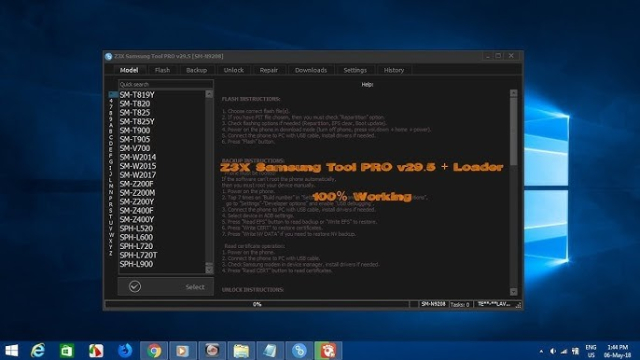Open taskbar clock showing 1:44 PM

618,351
